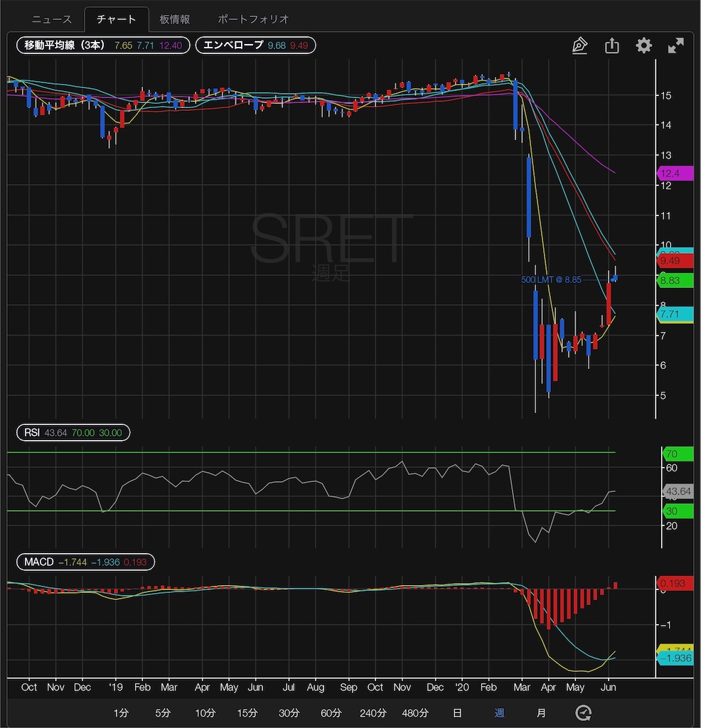Click the magenta 12.4 price label
This screenshot has height=728, width=701.
(x=675, y=173)
